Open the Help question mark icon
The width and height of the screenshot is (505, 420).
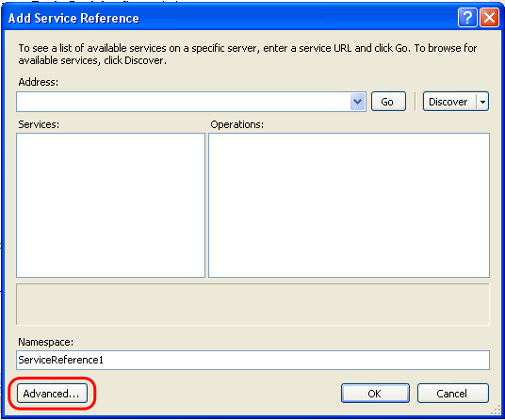pos(467,18)
